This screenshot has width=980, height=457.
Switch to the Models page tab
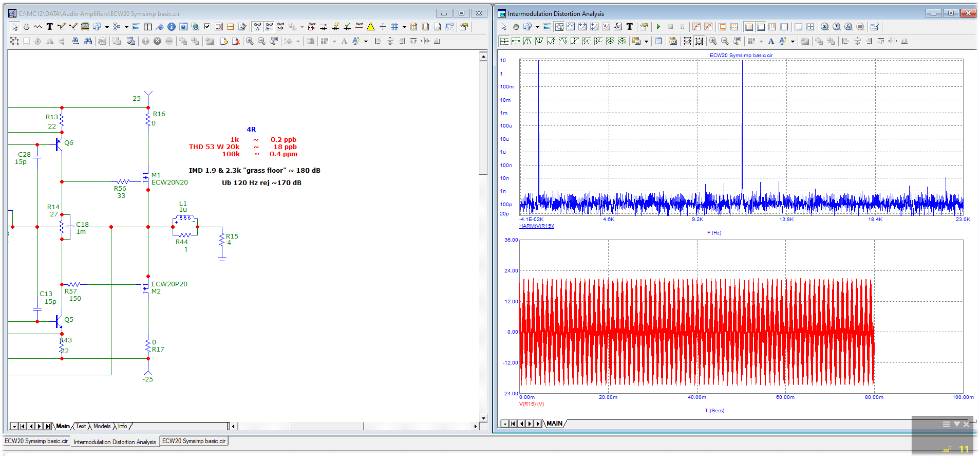[102, 426]
